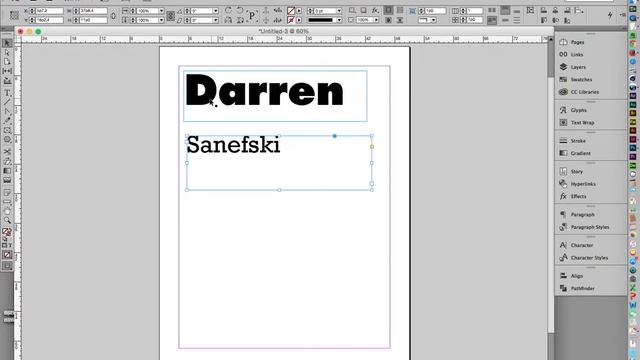The image size is (640, 360).
Task: Open the scale X percentage dropdown
Action: coord(161,11)
